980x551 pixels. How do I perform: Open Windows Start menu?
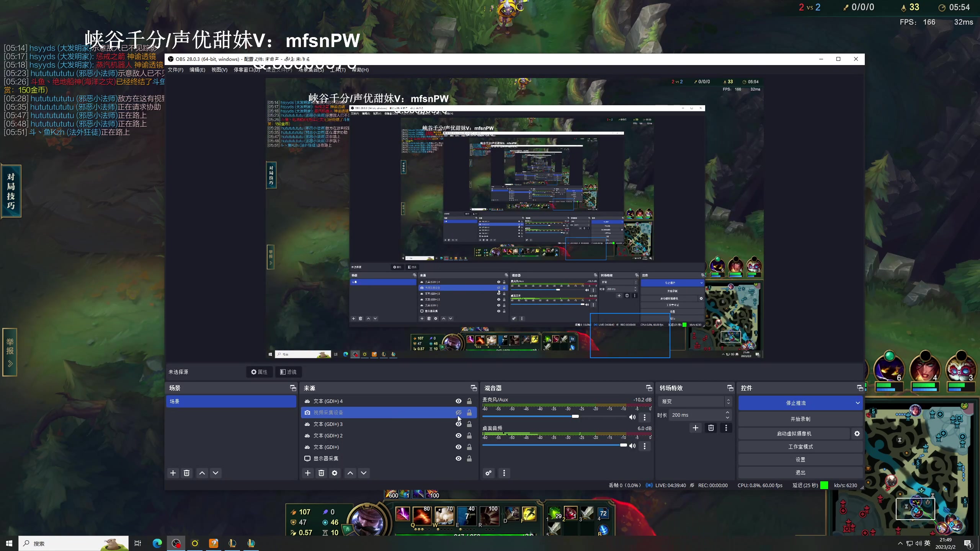tap(9, 543)
